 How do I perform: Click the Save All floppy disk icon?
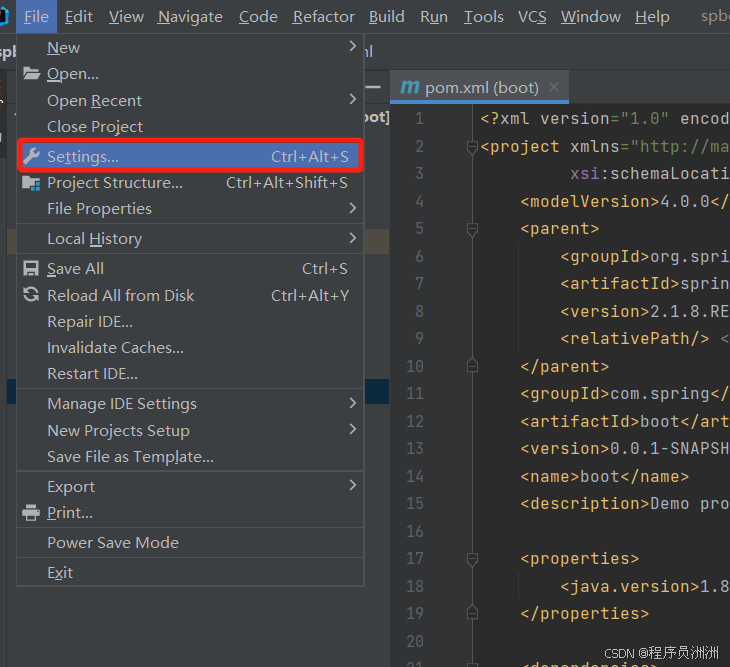[31, 269]
